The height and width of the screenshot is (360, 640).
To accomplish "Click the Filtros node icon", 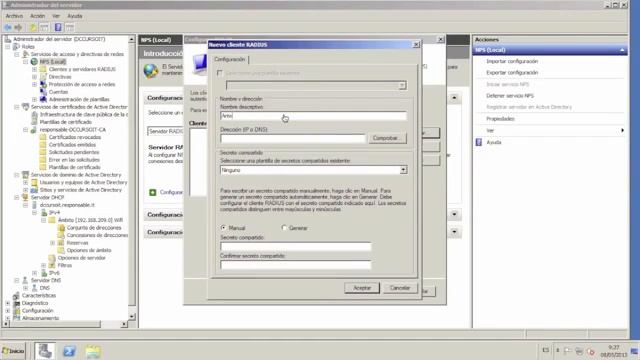I will [x=52, y=265].
